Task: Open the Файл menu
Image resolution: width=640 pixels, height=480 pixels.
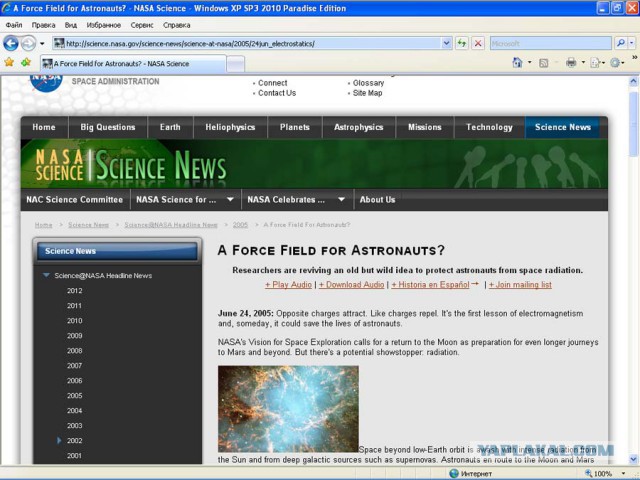Action: point(14,25)
